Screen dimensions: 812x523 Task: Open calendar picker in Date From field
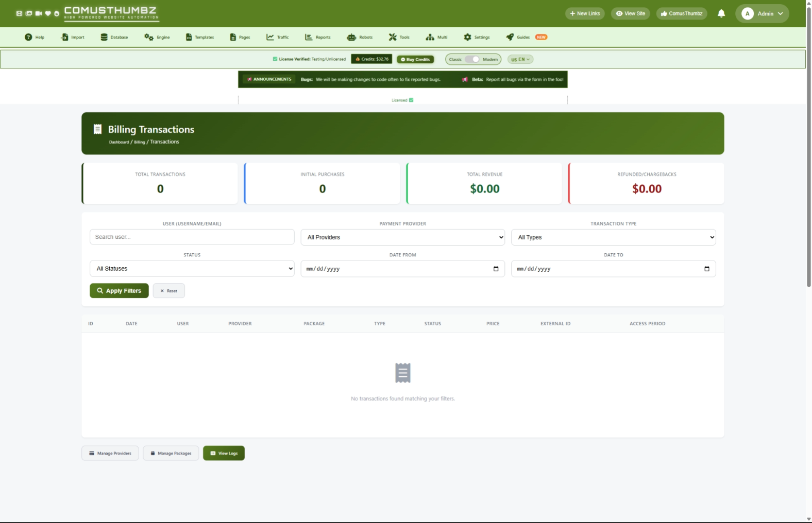tap(496, 269)
